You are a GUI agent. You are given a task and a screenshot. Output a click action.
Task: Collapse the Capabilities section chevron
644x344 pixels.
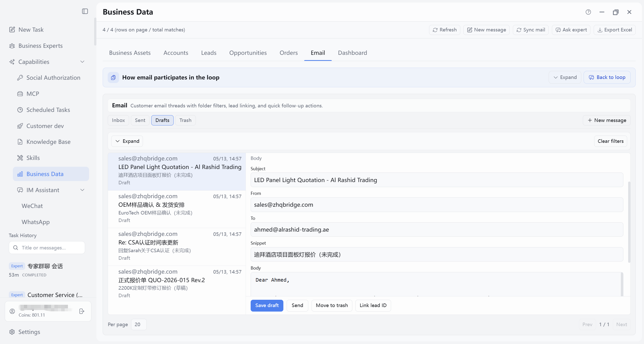click(82, 62)
